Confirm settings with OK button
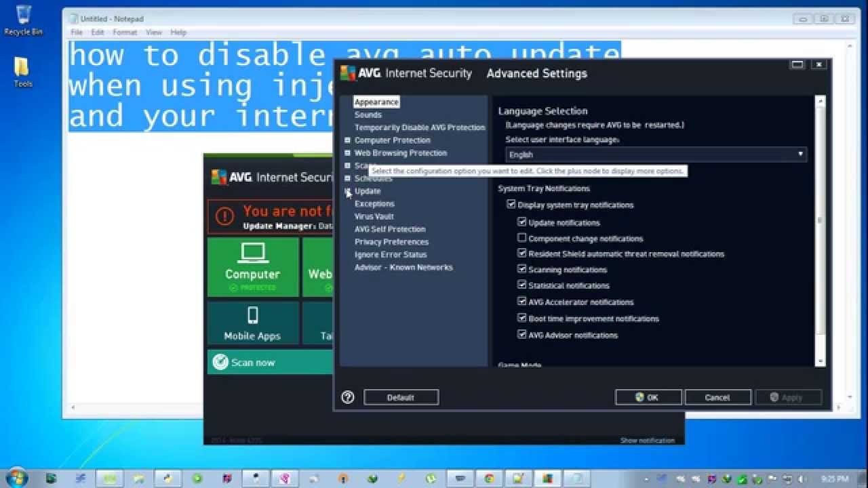868x488 pixels. (648, 398)
